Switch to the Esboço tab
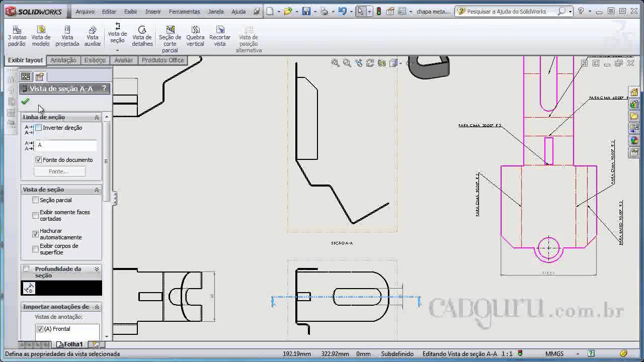644x362 pixels. [95, 60]
